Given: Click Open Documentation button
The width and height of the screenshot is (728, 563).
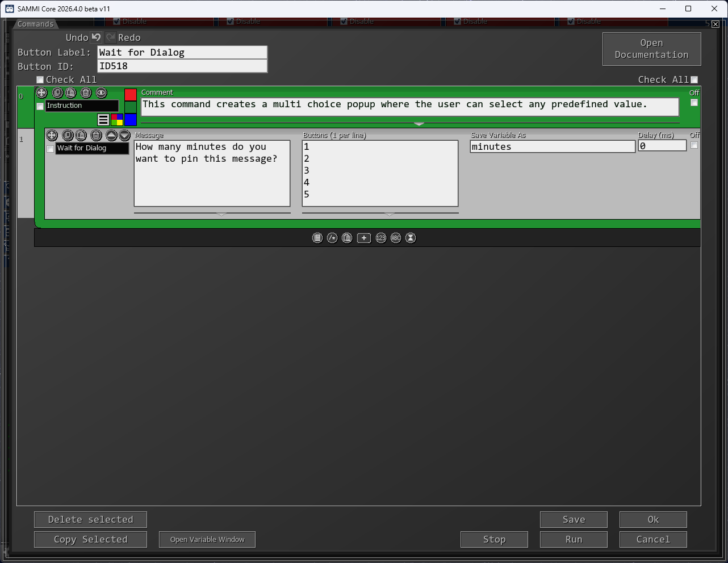Looking at the screenshot, I should tap(651, 49).
